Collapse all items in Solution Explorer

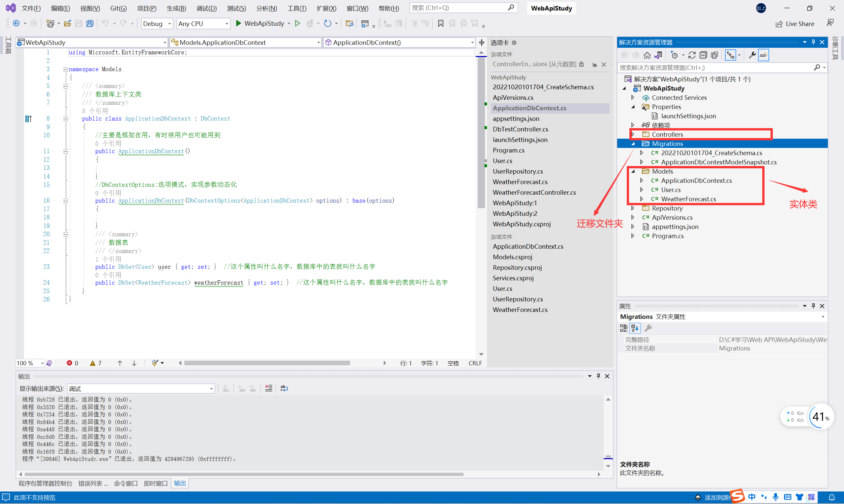pos(703,55)
